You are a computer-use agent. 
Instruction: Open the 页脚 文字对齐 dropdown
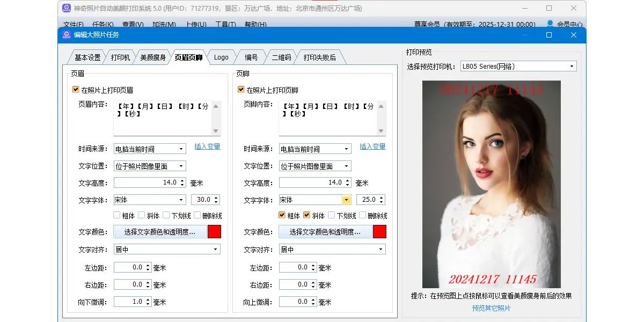[x=381, y=250]
